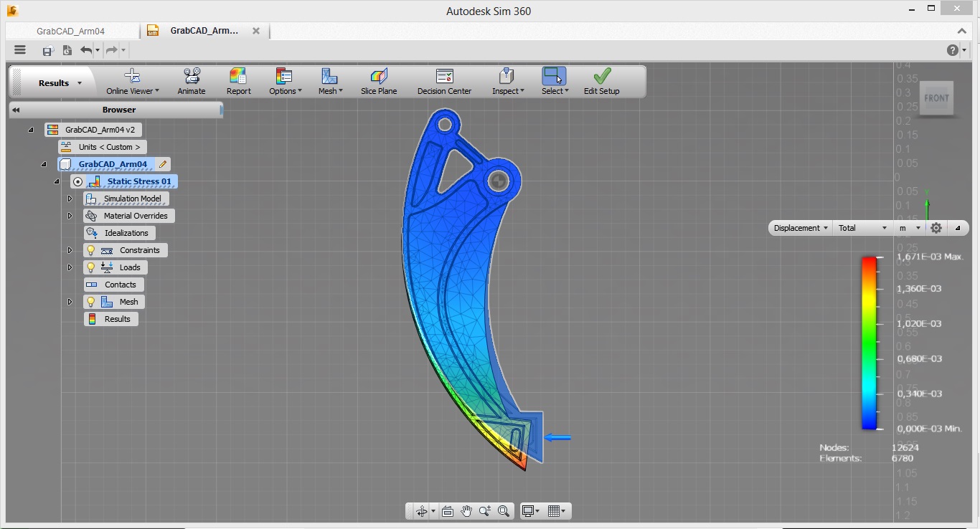This screenshot has width=980, height=529.
Task: Select GrabCAD_Arm04 v2 in the browser
Action: click(93, 130)
